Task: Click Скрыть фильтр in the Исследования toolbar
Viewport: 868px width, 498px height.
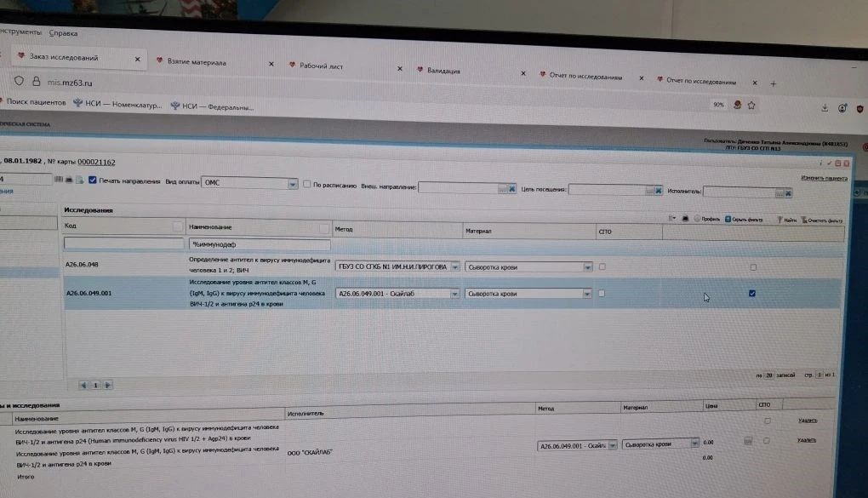Action: (x=743, y=219)
